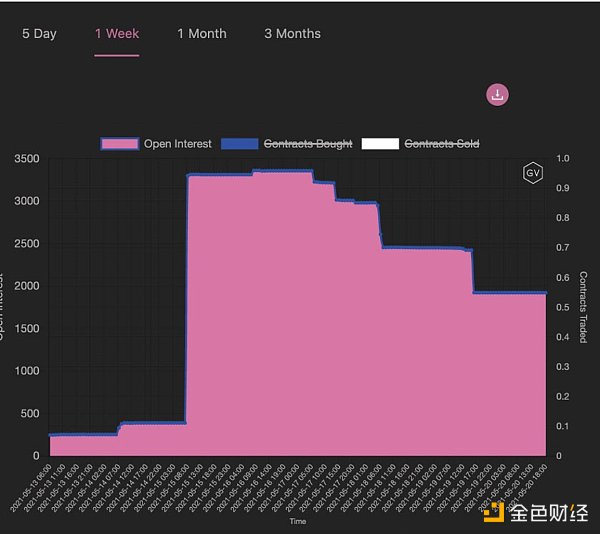Click the GV hexagon logo icon
This screenshot has width=600, height=534.
pyautogui.click(x=533, y=173)
